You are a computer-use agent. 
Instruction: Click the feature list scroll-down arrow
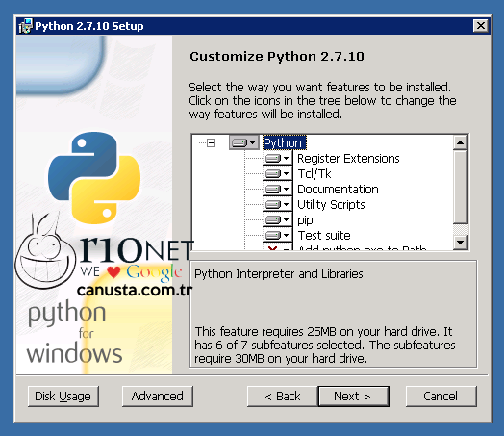(461, 243)
